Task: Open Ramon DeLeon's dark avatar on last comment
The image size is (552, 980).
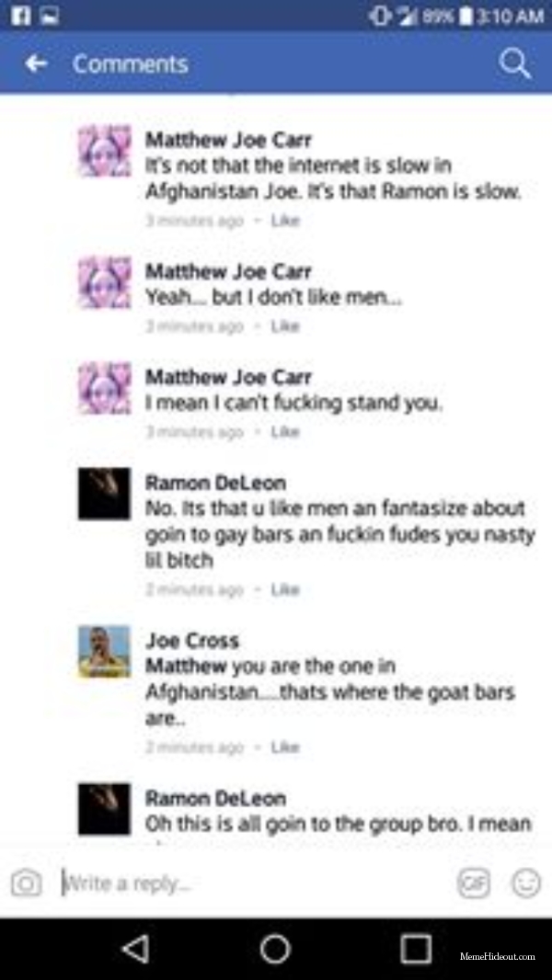Action: point(104,809)
